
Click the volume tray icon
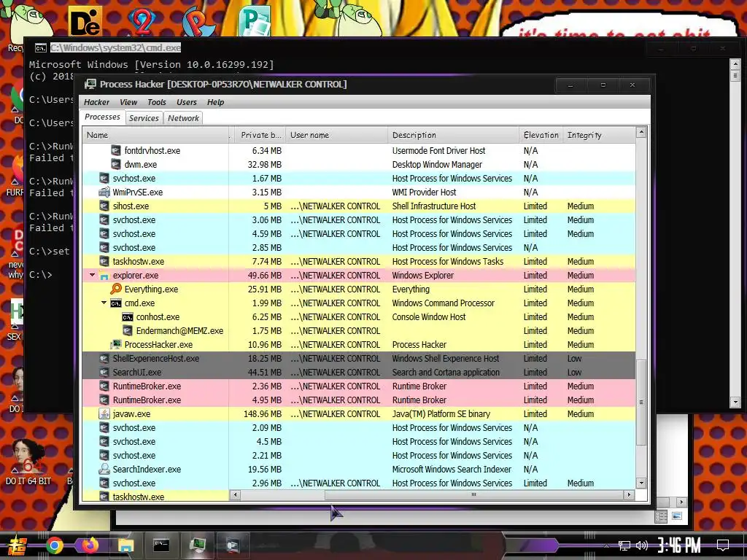tap(642, 545)
